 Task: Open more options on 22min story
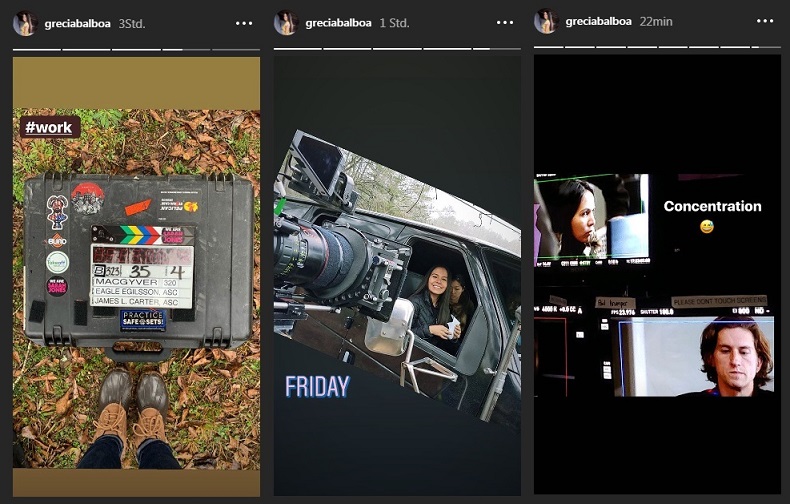(x=765, y=21)
